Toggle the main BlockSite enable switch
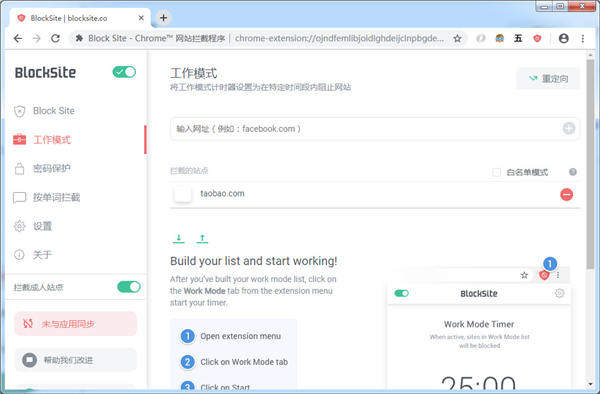Screen dimensions: 600x394 click(x=124, y=72)
